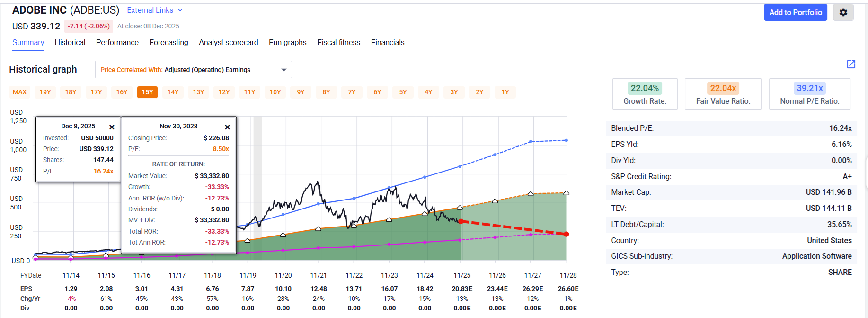Open the Price Correlated With dropdown

(x=194, y=70)
